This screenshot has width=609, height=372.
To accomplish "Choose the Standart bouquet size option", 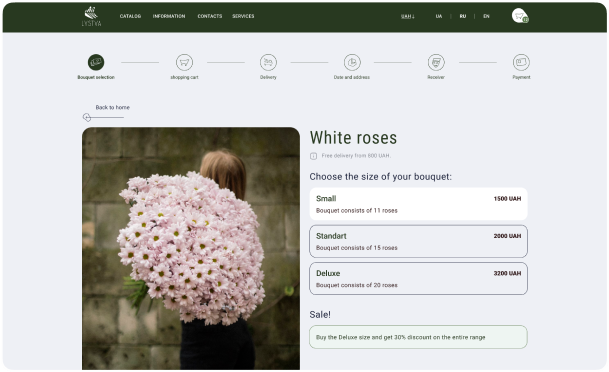I will (x=418, y=241).
